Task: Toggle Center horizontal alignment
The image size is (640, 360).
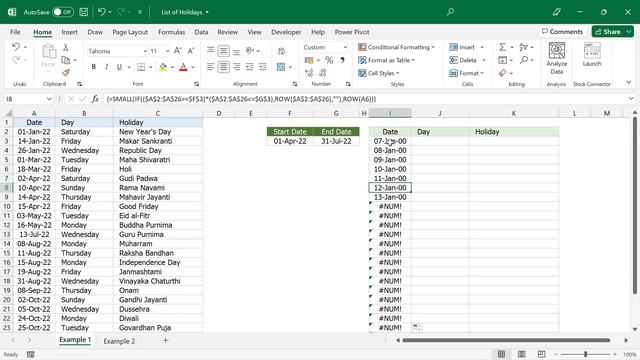Action: click(x=223, y=67)
